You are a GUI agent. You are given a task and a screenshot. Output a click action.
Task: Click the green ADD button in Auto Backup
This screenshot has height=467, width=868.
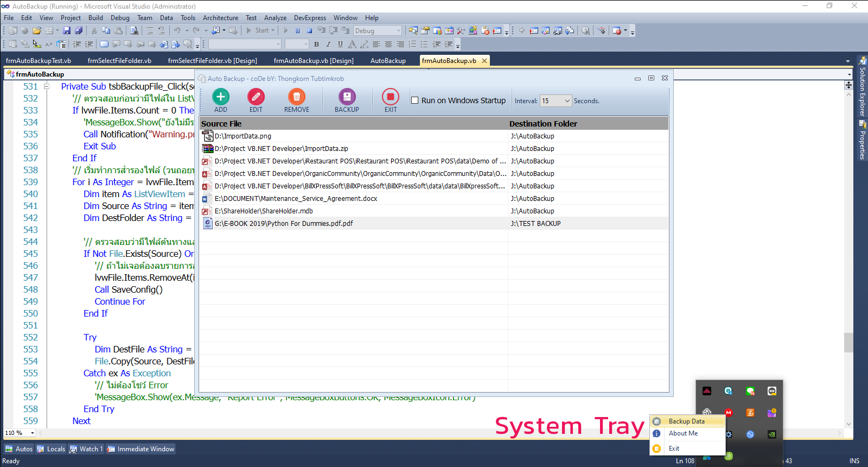click(x=220, y=97)
